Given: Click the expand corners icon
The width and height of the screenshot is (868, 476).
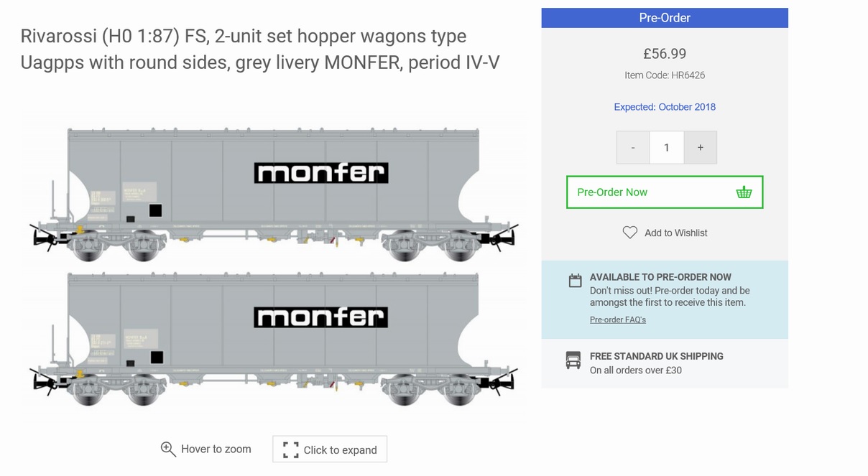Looking at the screenshot, I should click(290, 450).
